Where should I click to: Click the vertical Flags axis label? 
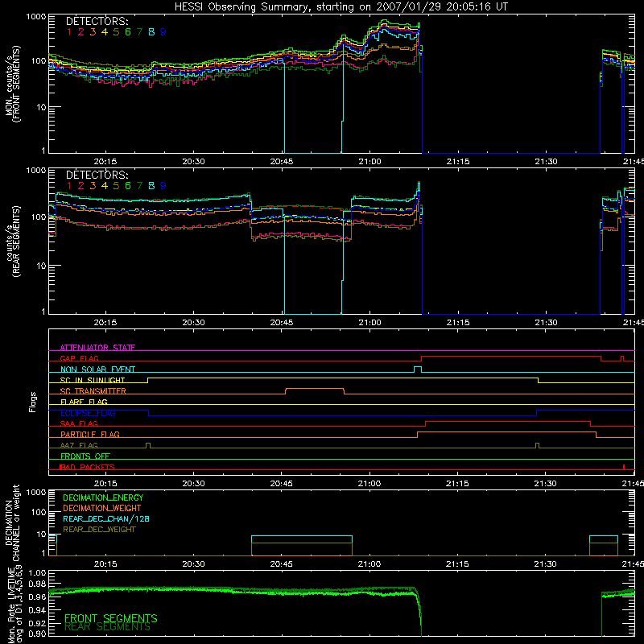(x=32, y=402)
